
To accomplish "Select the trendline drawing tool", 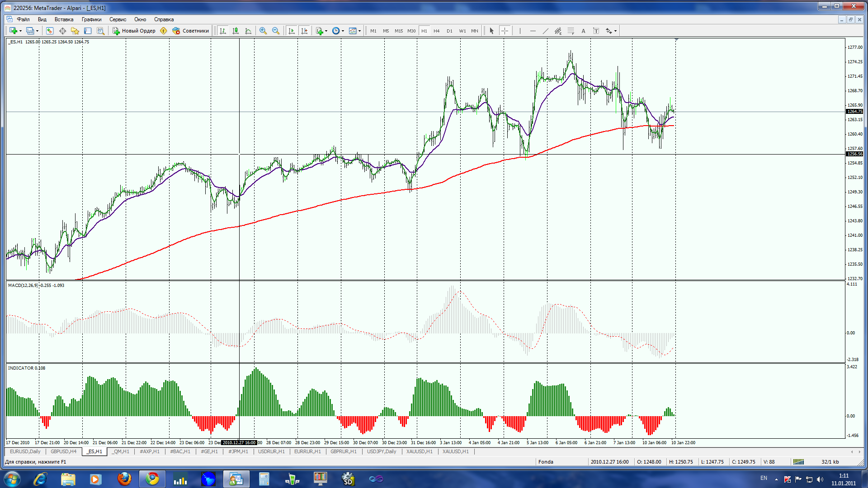I will [545, 31].
